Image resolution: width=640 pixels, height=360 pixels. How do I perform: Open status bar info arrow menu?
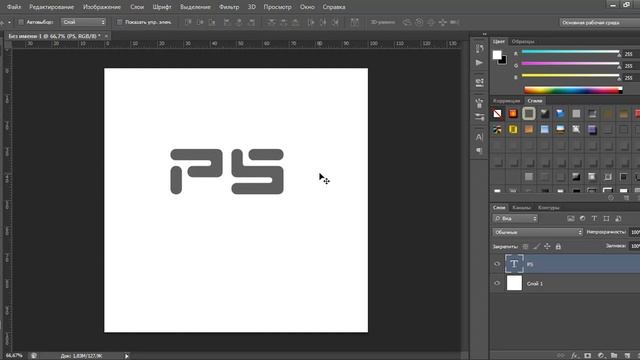[x=127, y=356]
